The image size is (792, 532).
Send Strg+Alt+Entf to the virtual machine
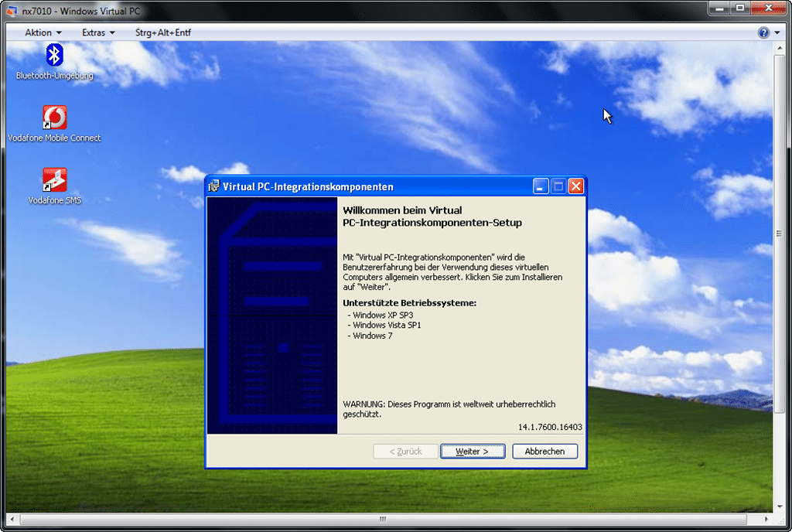(x=163, y=32)
